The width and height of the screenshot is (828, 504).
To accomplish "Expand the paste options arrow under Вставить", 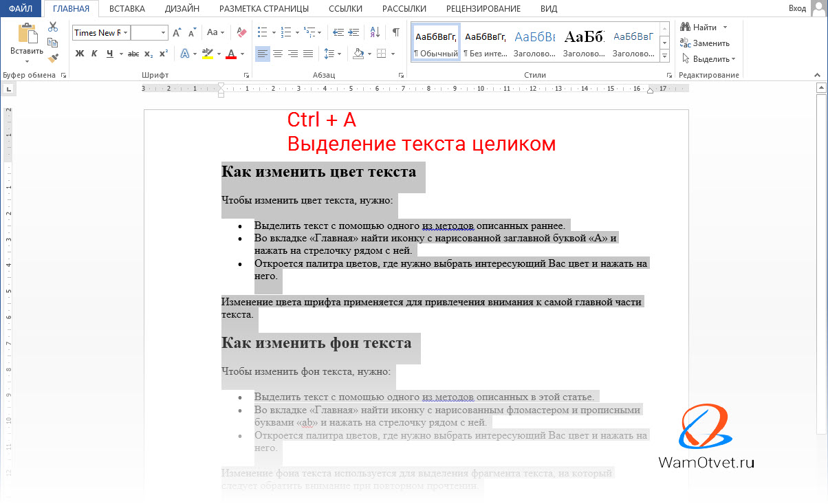I will pos(28,61).
